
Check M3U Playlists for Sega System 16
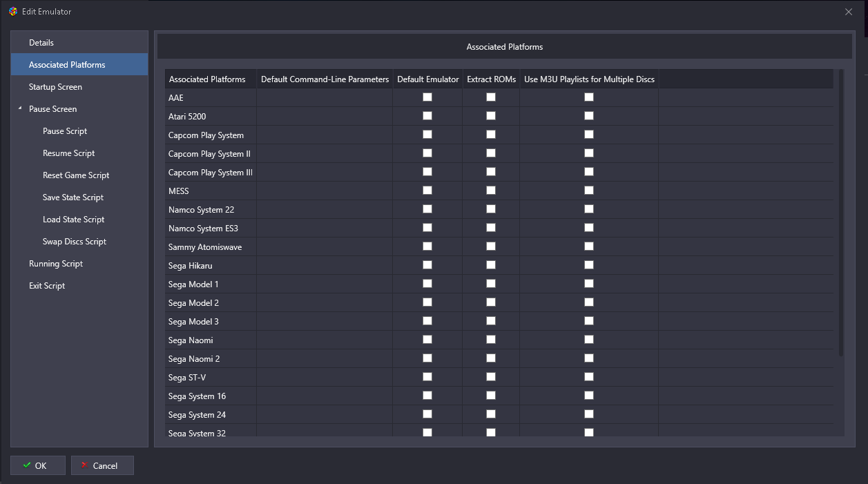589,396
